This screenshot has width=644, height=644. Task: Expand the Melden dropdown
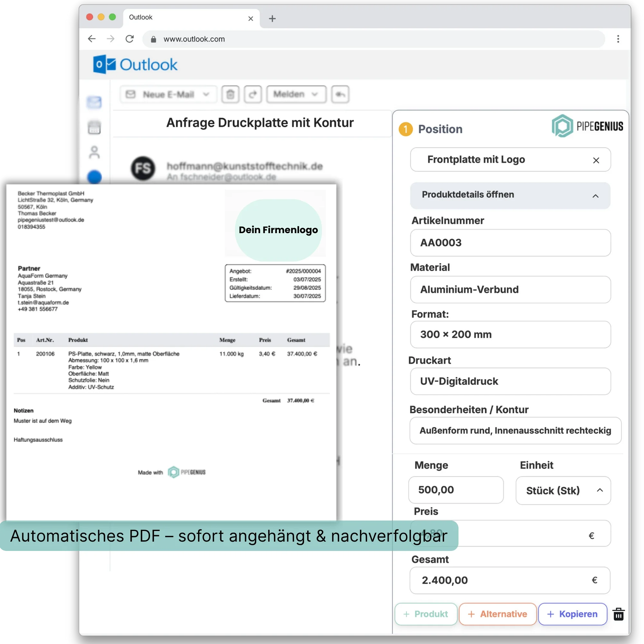[314, 94]
